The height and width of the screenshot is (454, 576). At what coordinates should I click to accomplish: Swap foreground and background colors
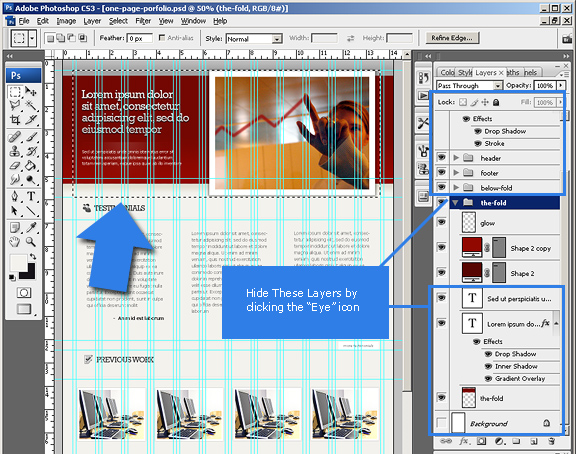click(x=33, y=256)
